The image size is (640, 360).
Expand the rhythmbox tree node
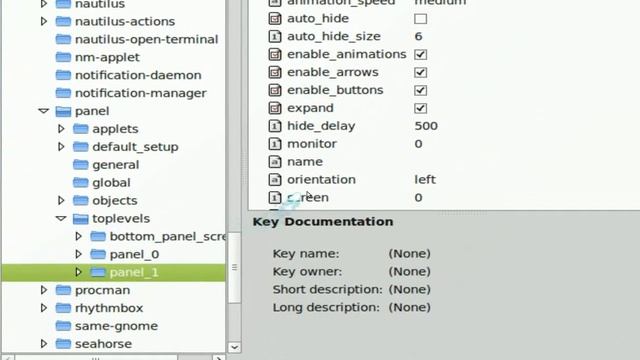[44, 308]
